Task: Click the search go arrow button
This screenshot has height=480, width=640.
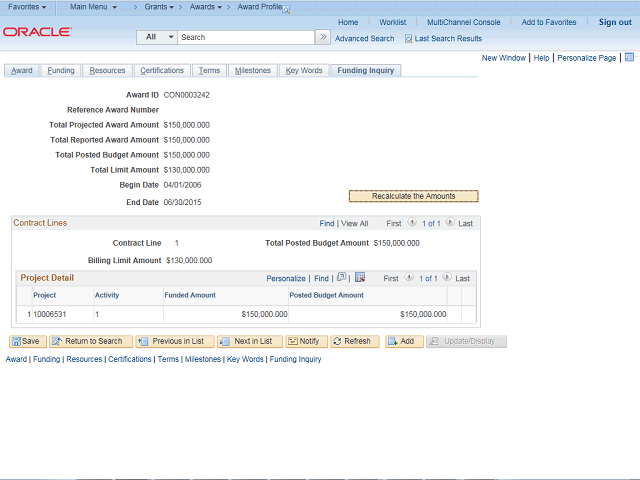Action: (323, 37)
